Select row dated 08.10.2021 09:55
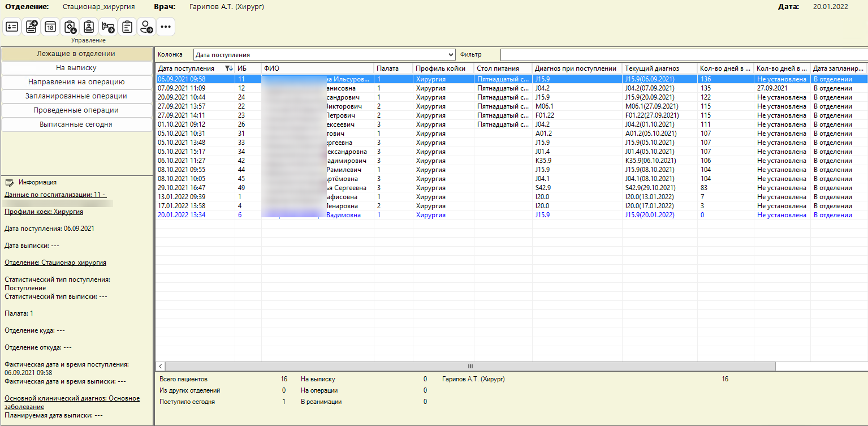This screenshot has width=868, height=426. 512,170
